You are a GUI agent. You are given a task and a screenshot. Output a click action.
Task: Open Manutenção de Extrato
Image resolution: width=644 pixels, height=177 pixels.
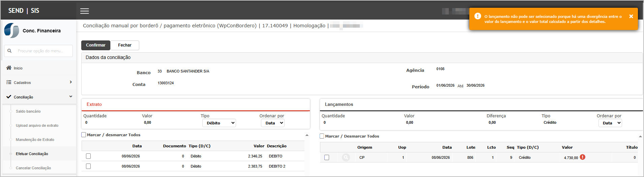tap(35, 140)
